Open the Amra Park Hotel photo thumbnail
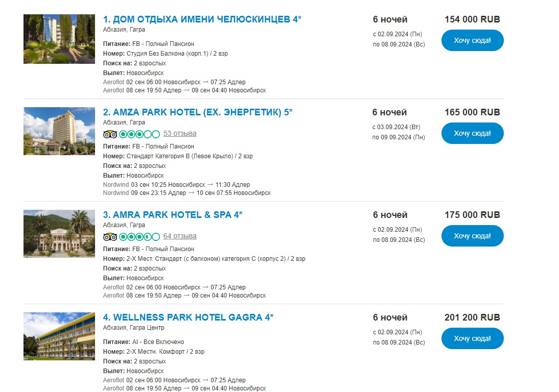 (x=59, y=234)
